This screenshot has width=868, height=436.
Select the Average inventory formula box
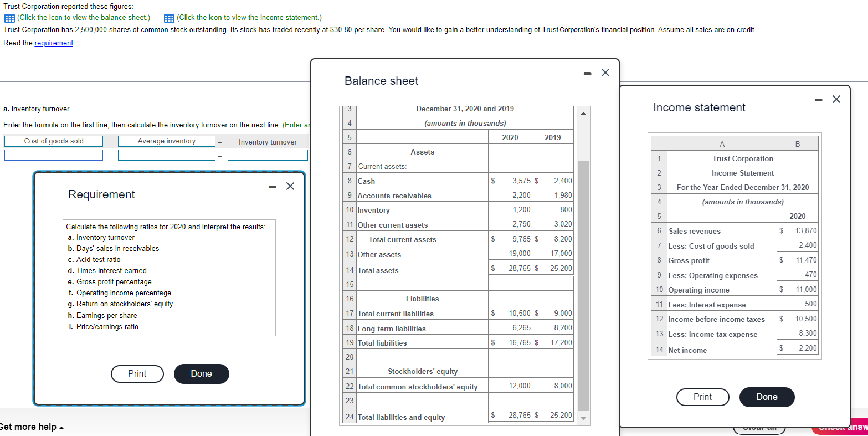(167, 141)
